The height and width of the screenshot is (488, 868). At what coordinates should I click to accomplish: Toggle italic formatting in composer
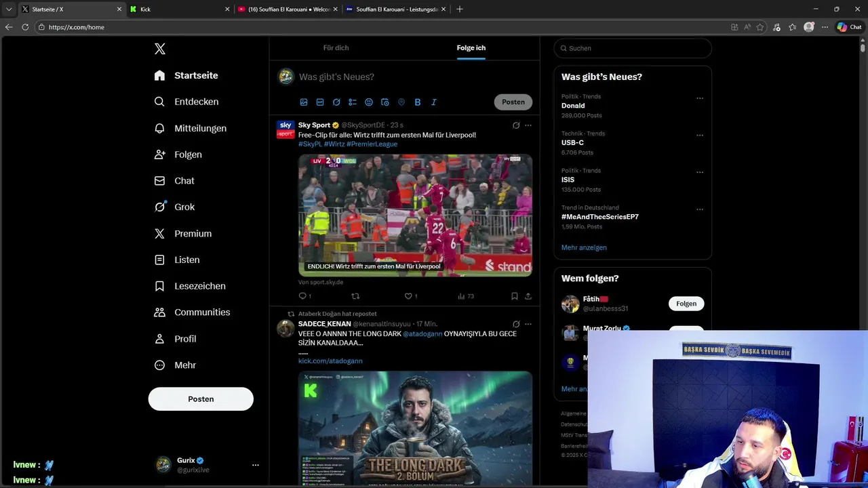click(434, 102)
